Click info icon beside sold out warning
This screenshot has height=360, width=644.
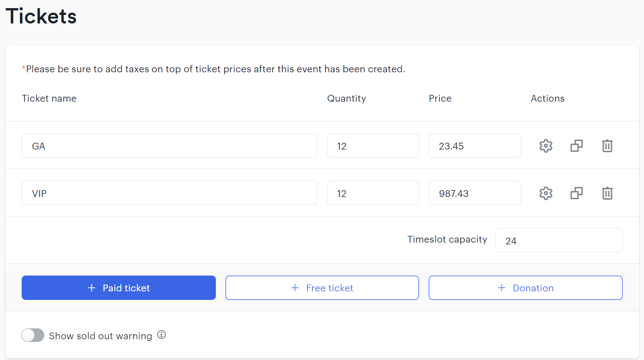coord(162,335)
